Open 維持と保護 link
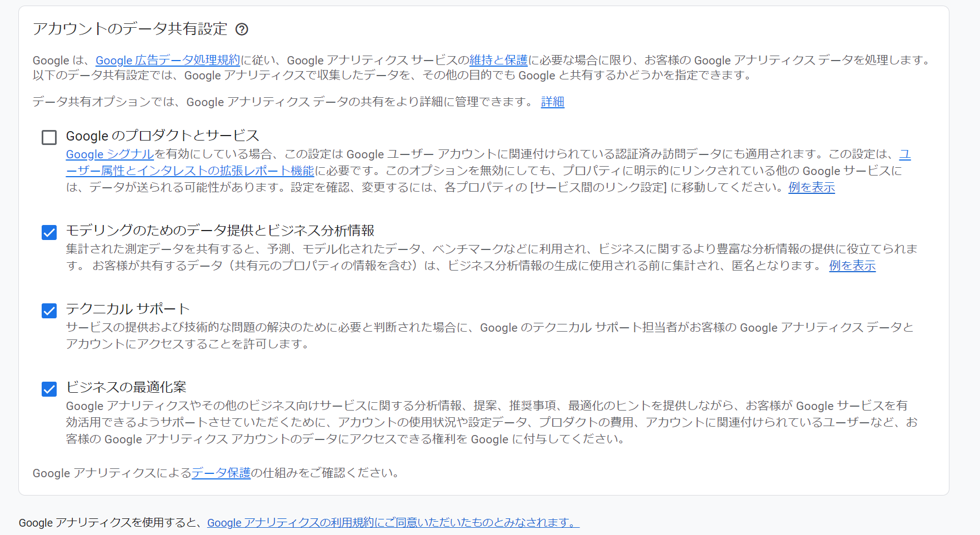This screenshot has width=980, height=535. point(498,60)
